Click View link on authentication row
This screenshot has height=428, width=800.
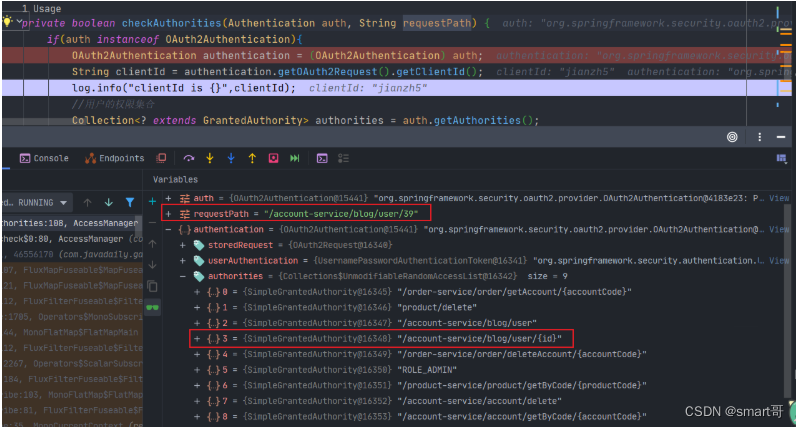tap(779, 230)
